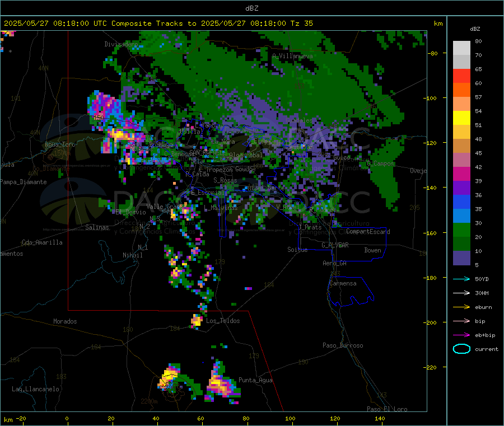This screenshot has height=426, width=504.
Task: Click the 'El_Desvio' place label
Action: click(130, 212)
